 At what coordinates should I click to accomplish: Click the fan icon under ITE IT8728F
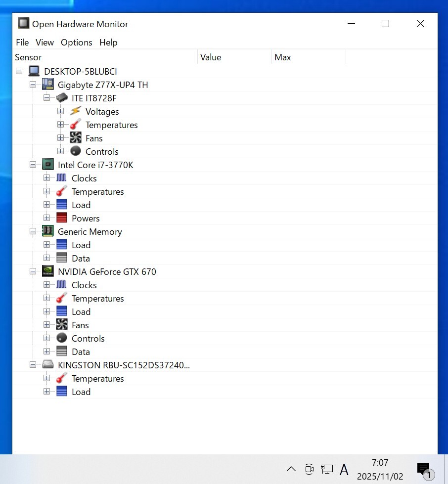tap(75, 137)
